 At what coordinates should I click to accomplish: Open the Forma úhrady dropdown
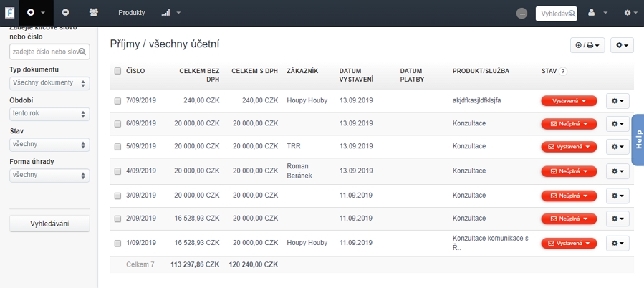(x=49, y=176)
